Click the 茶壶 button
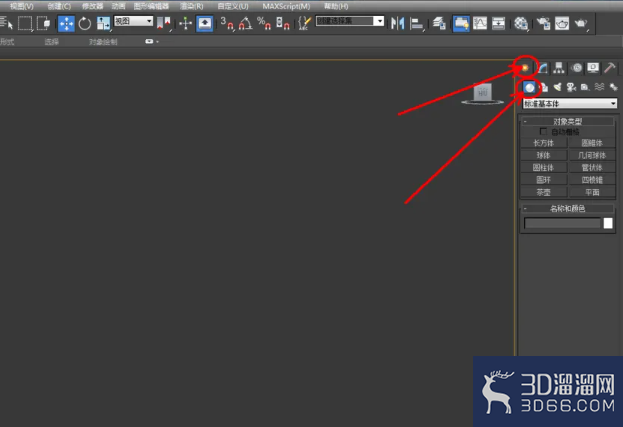The height and width of the screenshot is (427, 623). (544, 192)
